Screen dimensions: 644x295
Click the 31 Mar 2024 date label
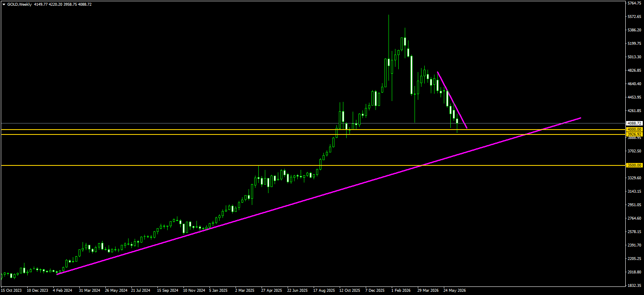pyautogui.click(x=90, y=291)
